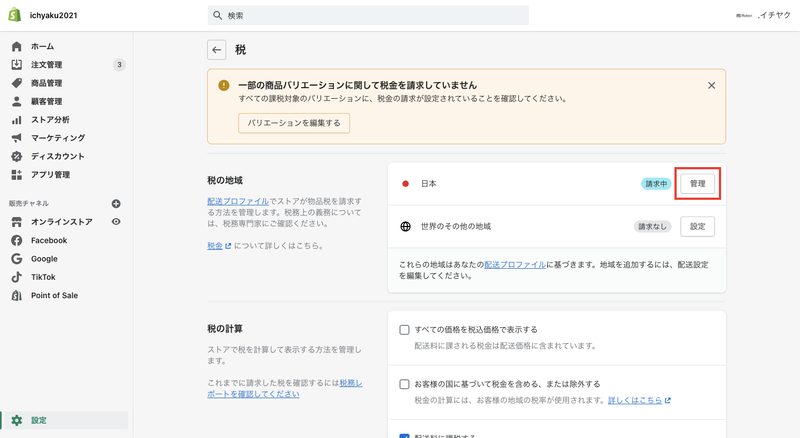Select Facebook sales channel
The width and height of the screenshot is (800, 438).
[x=49, y=240]
